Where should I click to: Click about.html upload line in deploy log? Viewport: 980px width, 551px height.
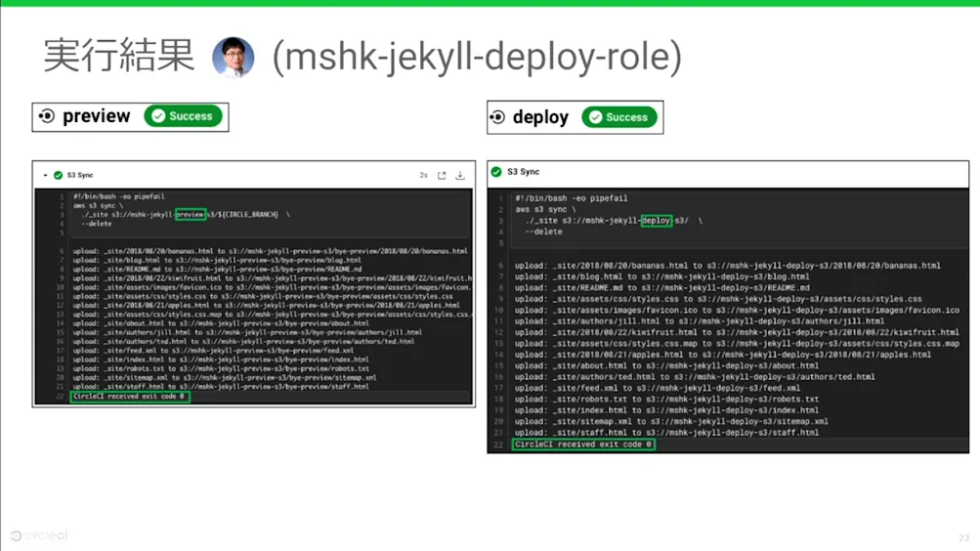(x=667, y=366)
